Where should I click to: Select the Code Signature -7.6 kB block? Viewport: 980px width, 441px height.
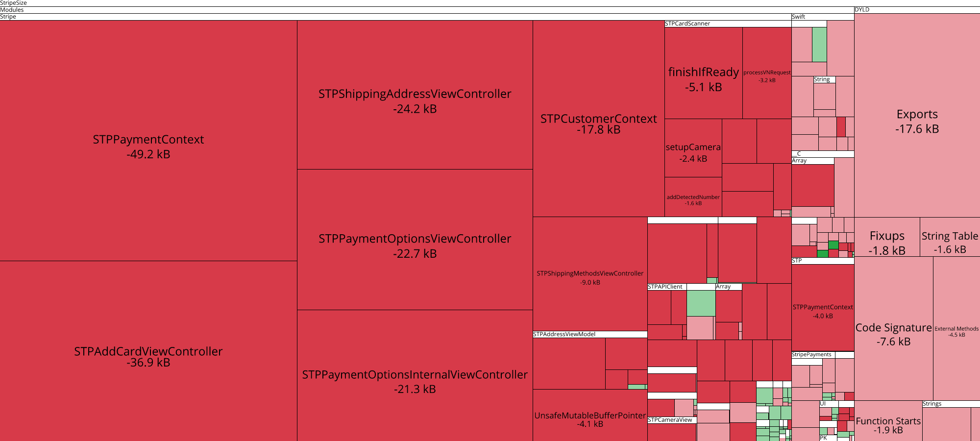893,328
